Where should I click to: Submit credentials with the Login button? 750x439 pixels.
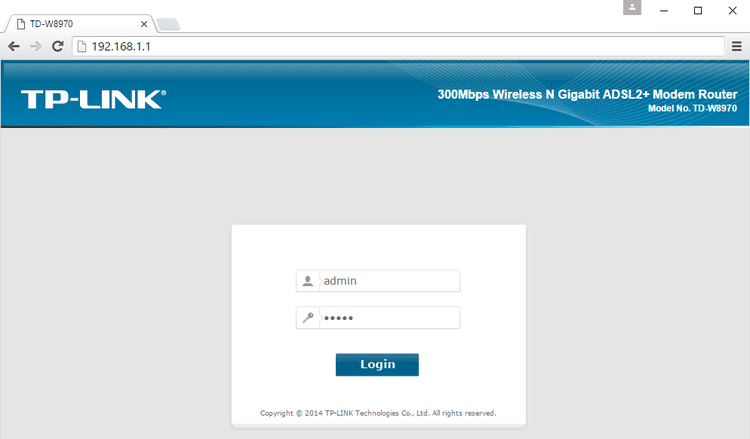pyautogui.click(x=377, y=364)
